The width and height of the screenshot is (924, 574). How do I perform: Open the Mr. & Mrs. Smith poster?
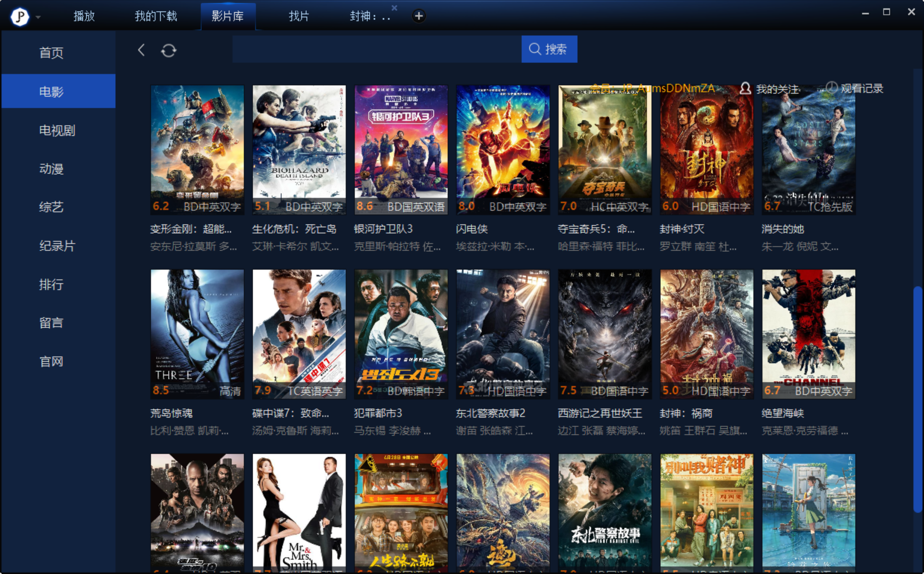299,513
